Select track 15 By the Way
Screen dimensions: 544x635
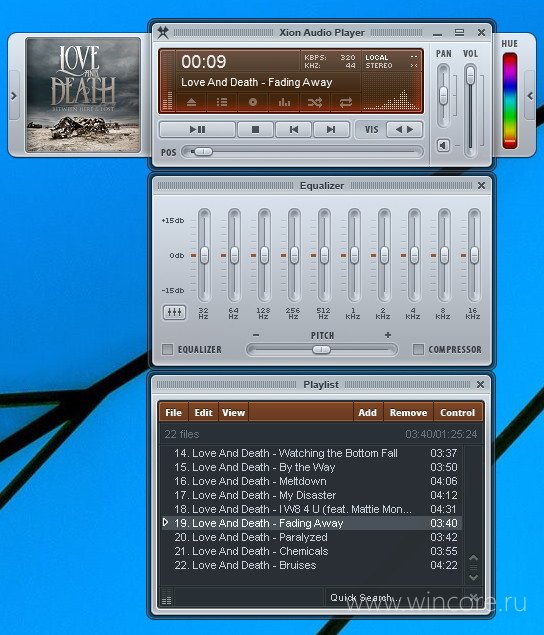311,467
